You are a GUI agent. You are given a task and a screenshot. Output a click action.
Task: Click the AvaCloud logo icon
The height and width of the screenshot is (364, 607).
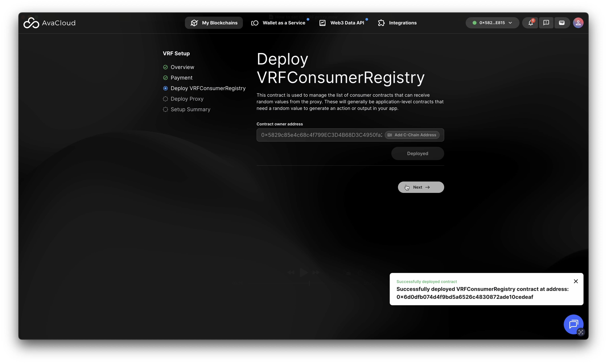click(31, 23)
